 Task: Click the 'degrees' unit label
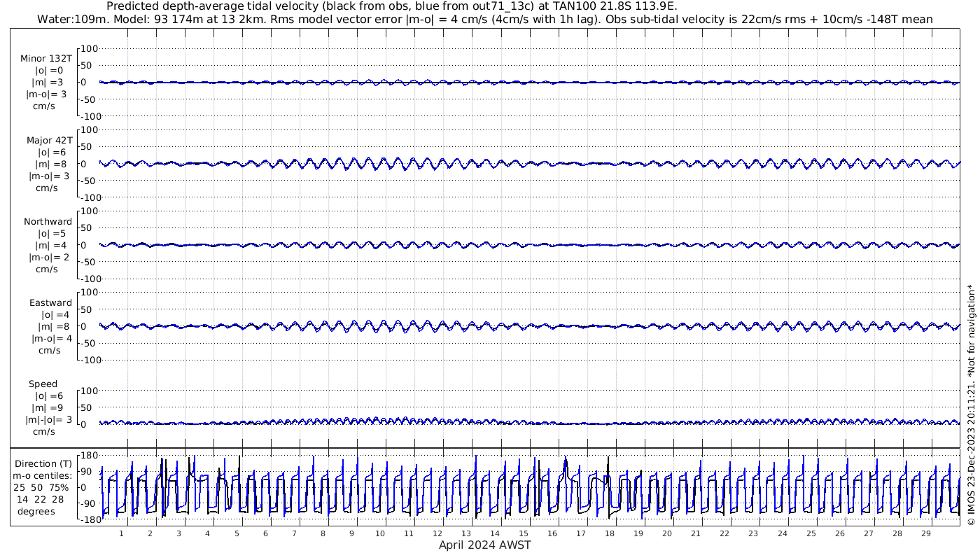[x=36, y=511]
